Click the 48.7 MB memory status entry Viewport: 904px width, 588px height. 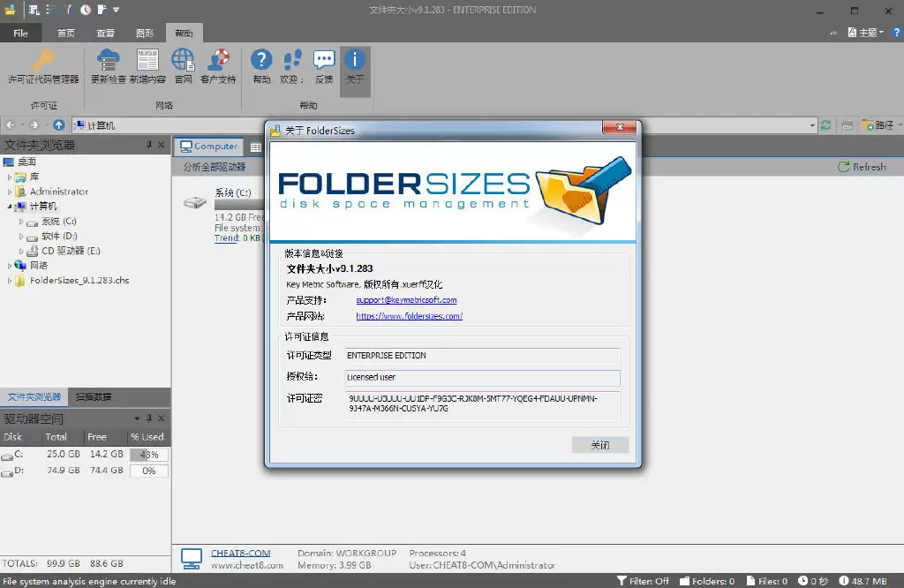pyautogui.click(x=863, y=581)
